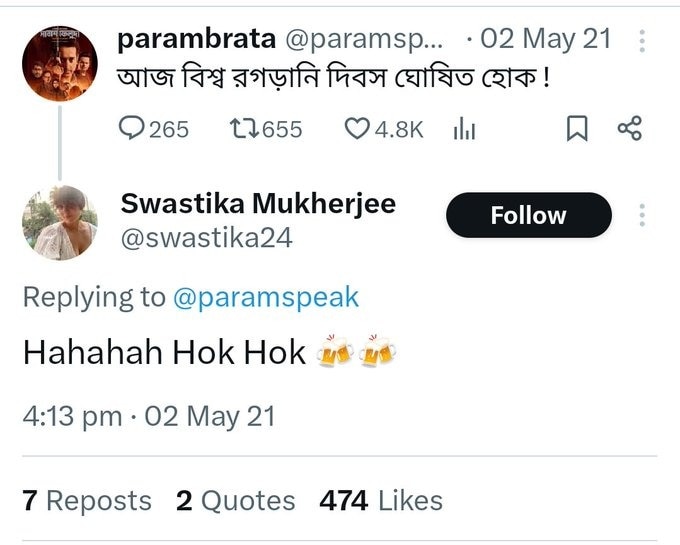Open the three-dot menu beside Follow button
This screenshot has width=680, height=545.
point(642,215)
